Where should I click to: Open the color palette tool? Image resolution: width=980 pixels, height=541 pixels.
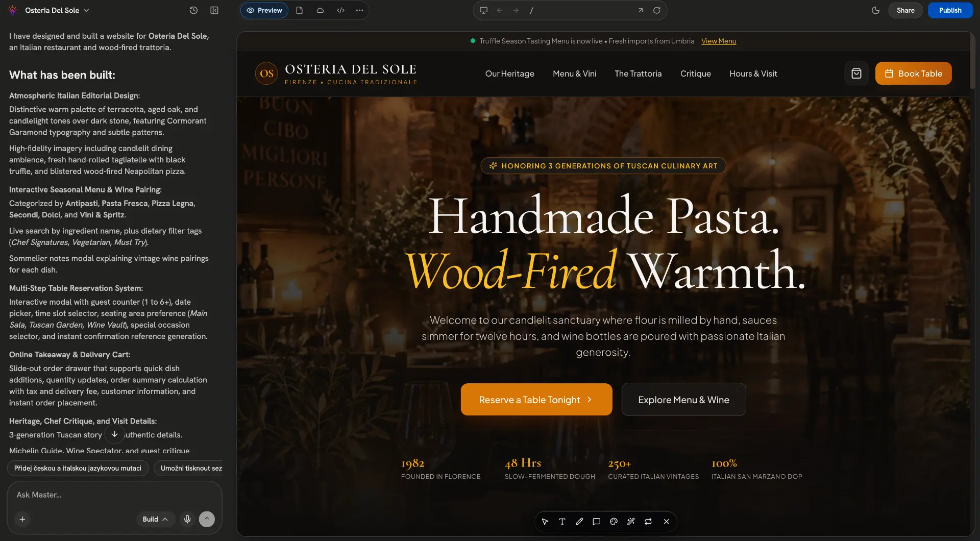click(614, 522)
